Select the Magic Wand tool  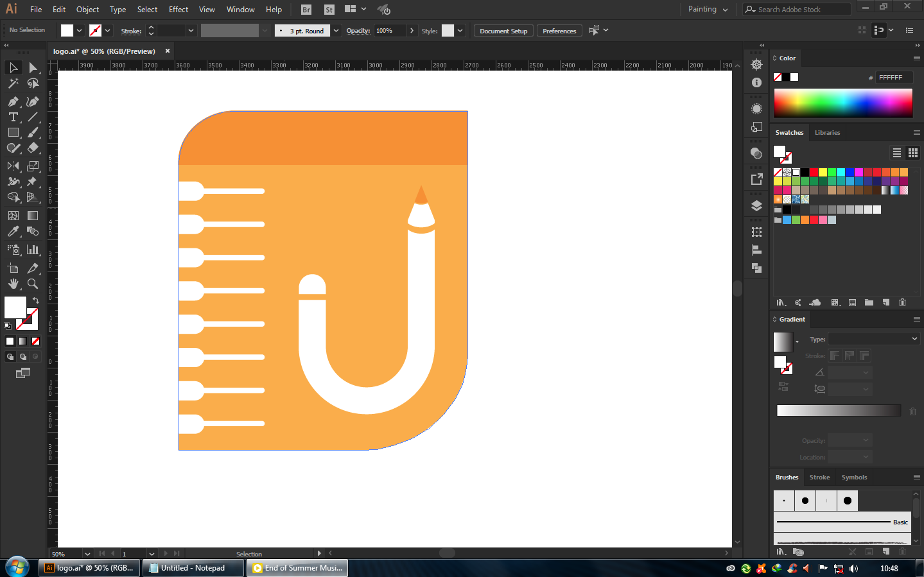point(13,83)
